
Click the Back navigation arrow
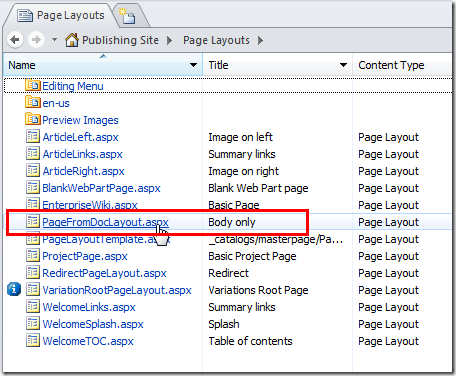coord(15,40)
